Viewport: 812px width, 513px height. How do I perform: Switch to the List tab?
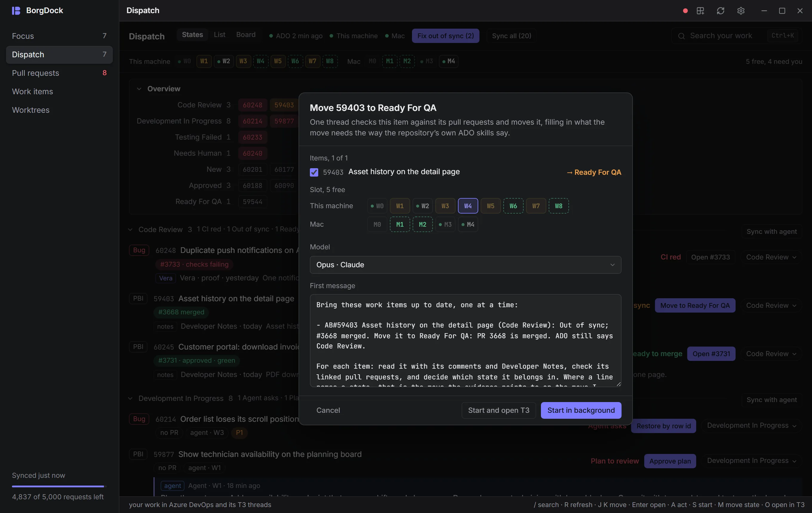click(x=219, y=35)
